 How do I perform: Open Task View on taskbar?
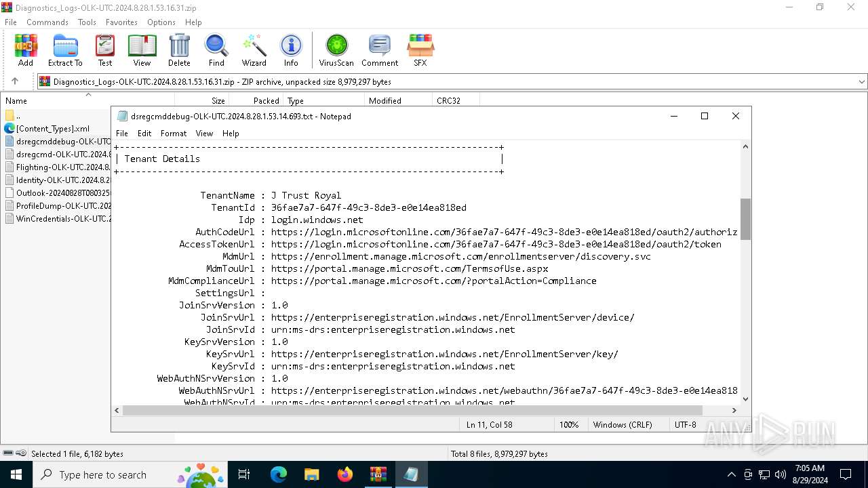pyautogui.click(x=244, y=474)
